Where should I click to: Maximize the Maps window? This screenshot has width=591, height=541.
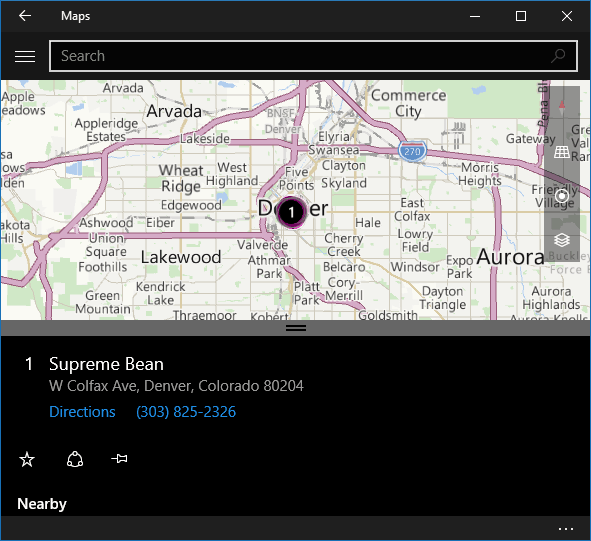point(521,16)
